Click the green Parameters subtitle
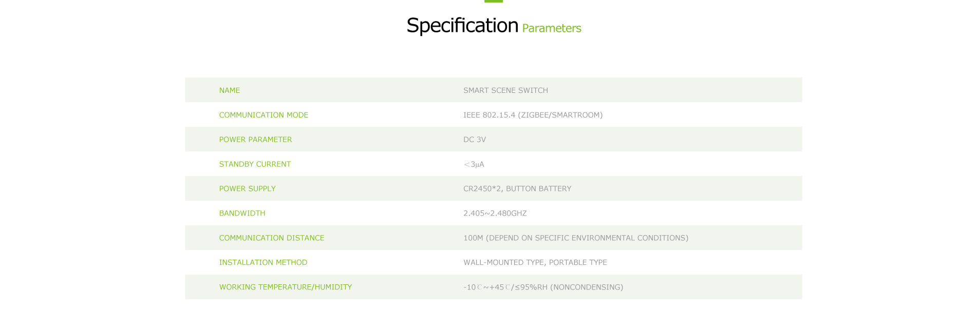Image resolution: width=980 pixels, height=311 pixels. [x=552, y=28]
